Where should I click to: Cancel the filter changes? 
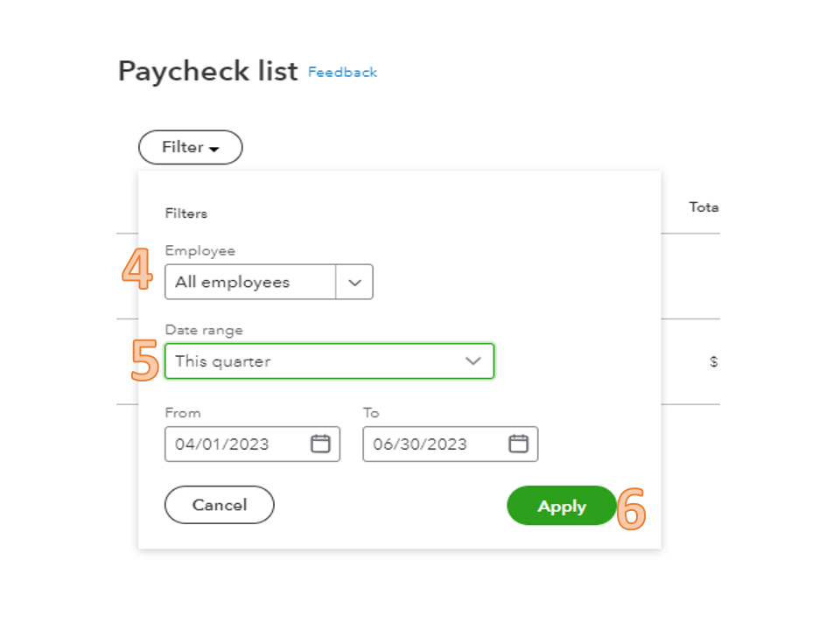tap(220, 505)
